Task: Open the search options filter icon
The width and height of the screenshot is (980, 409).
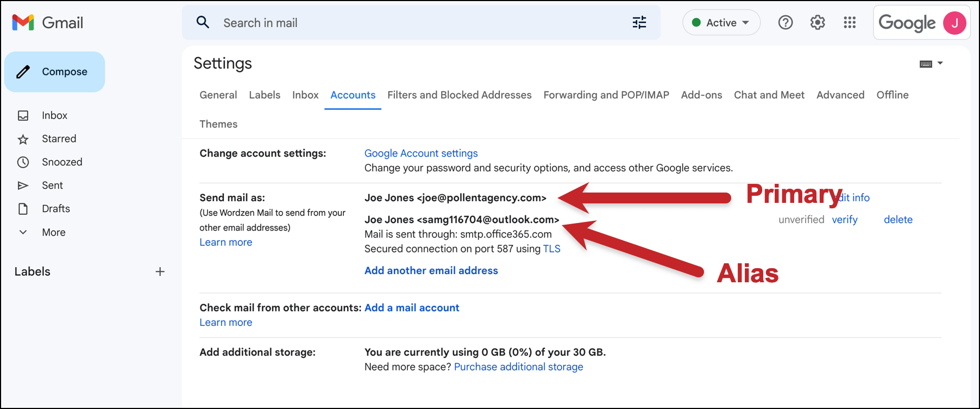Action: click(639, 22)
